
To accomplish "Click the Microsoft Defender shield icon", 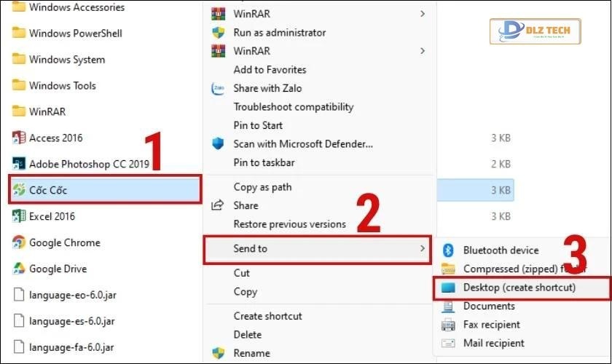I will [x=218, y=144].
